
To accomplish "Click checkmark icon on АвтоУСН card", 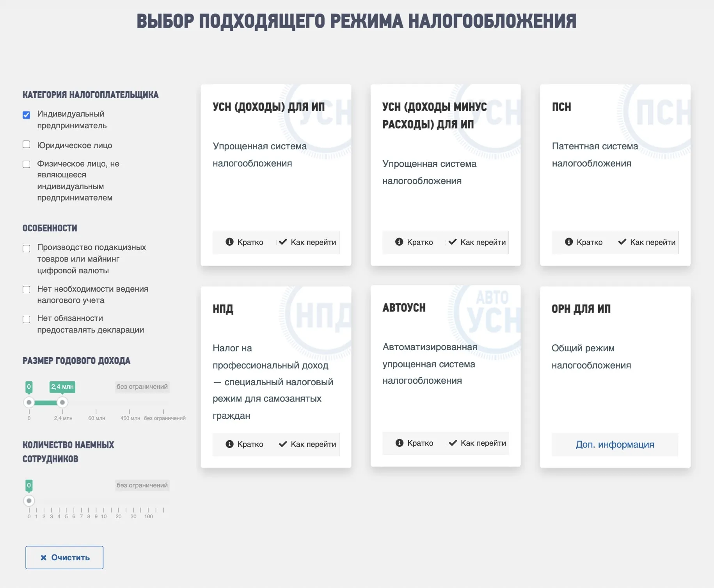I will click(453, 443).
